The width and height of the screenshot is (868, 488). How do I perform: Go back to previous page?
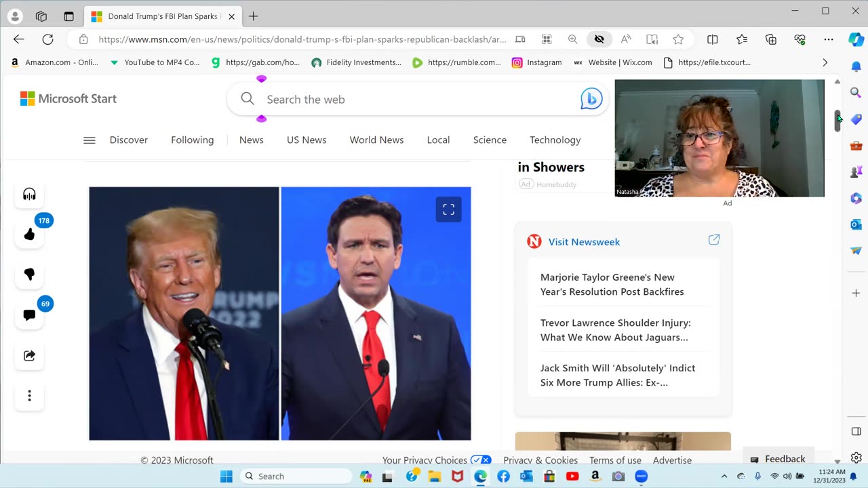pos(19,39)
